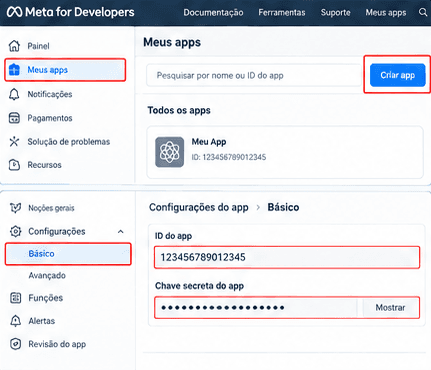This screenshot has height=370, width=431.
Task: Click the Alertas bell icon
Action: [15, 321]
